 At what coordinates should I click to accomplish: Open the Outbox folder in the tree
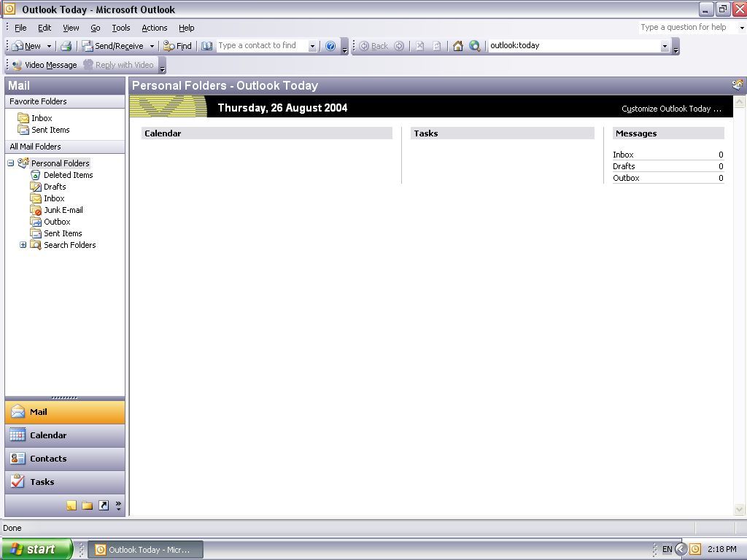tap(50, 222)
